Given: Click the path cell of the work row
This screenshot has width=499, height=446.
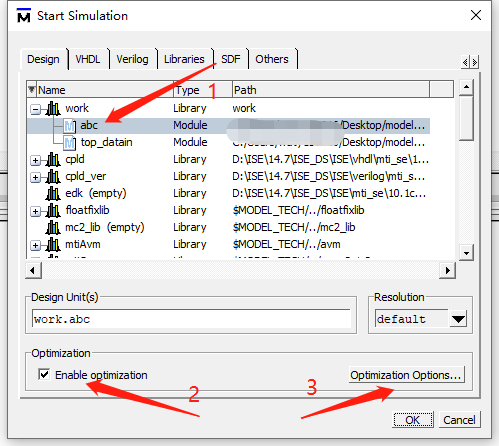Looking at the screenshot, I should 244,108.
